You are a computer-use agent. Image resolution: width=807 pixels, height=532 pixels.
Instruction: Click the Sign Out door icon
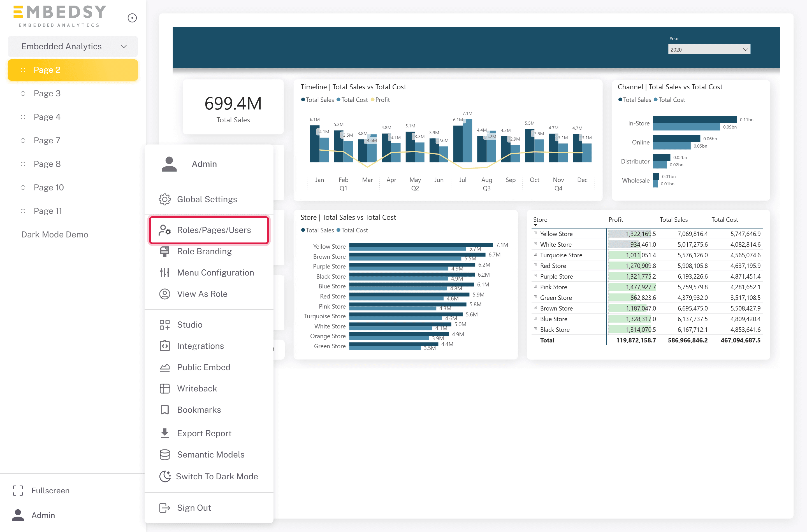(x=165, y=508)
